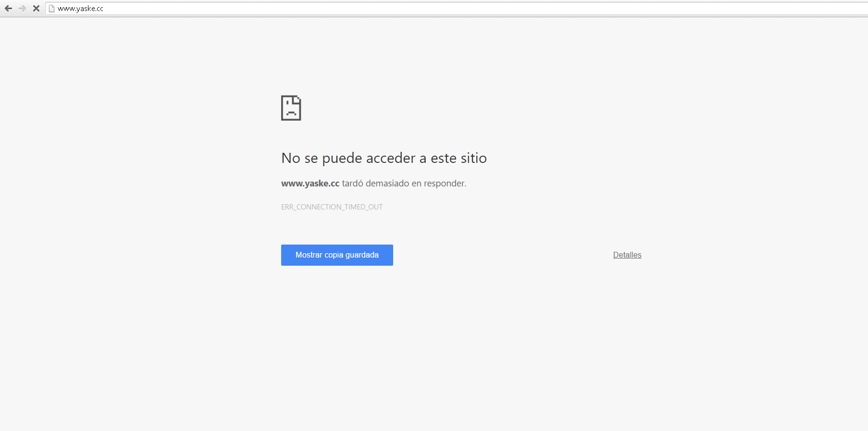Click the sad page error icon
868x431 pixels.
[x=291, y=108]
